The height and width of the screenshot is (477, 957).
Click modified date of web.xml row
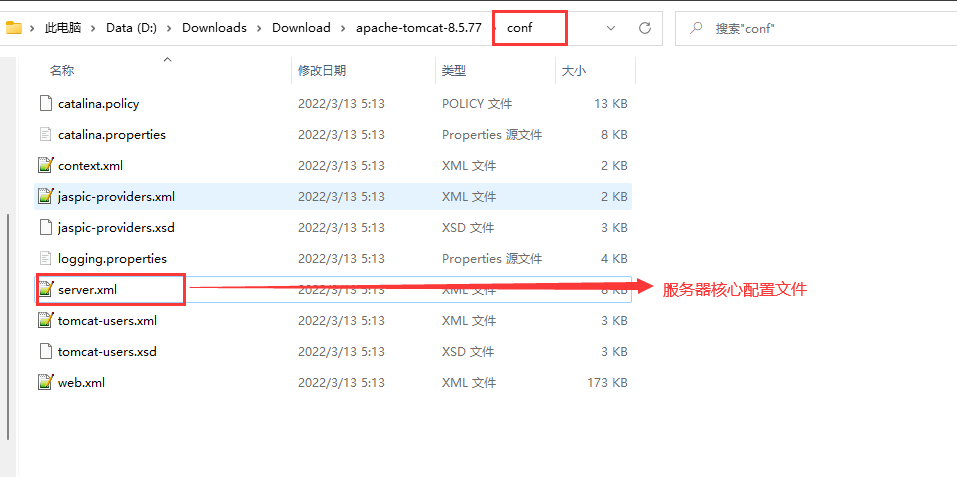pyautogui.click(x=341, y=382)
